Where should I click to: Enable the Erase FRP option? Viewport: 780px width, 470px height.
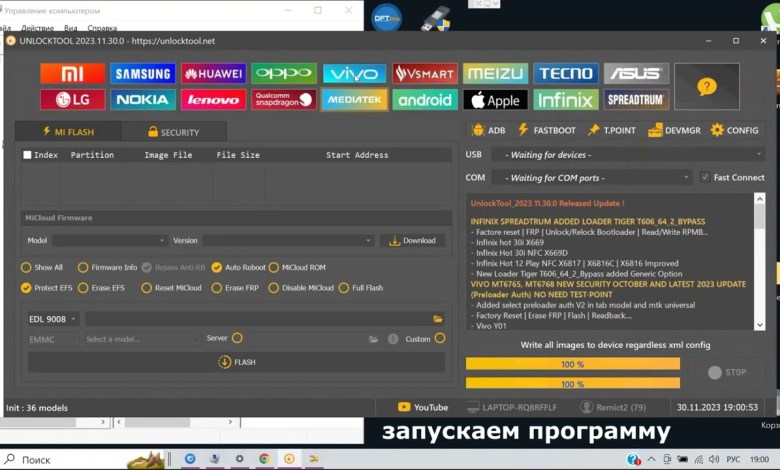[x=216, y=288]
